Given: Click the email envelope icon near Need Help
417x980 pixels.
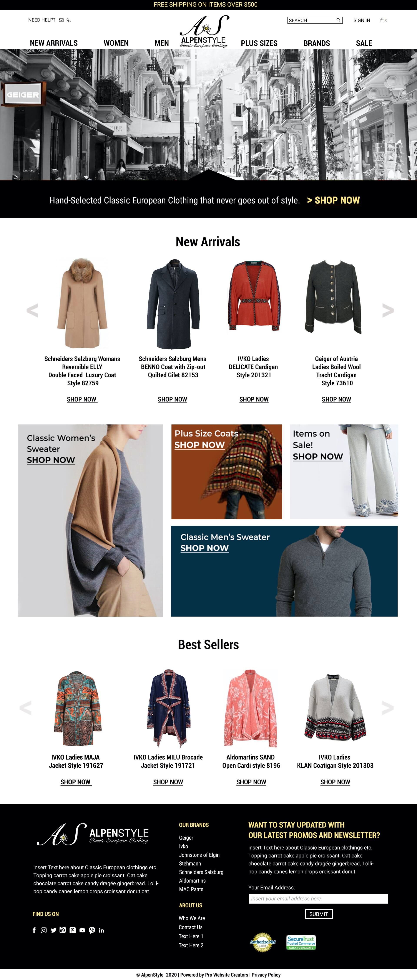Looking at the screenshot, I should (61, 20).
